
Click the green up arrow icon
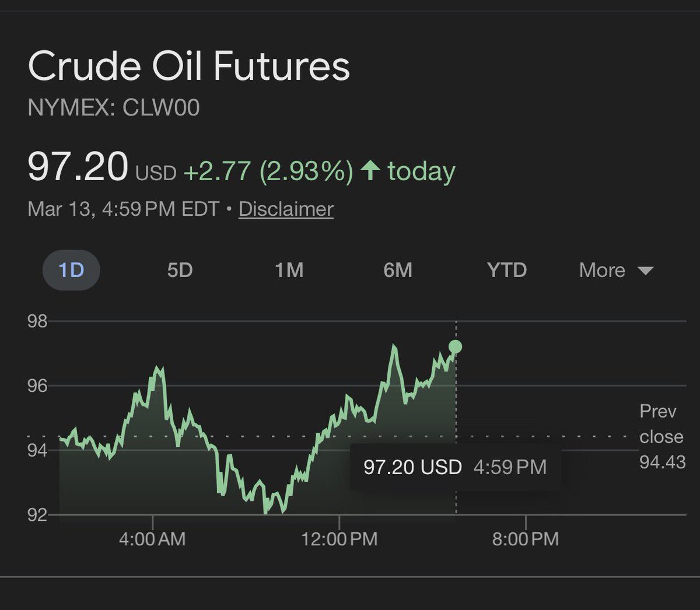(x=370, y=171)
